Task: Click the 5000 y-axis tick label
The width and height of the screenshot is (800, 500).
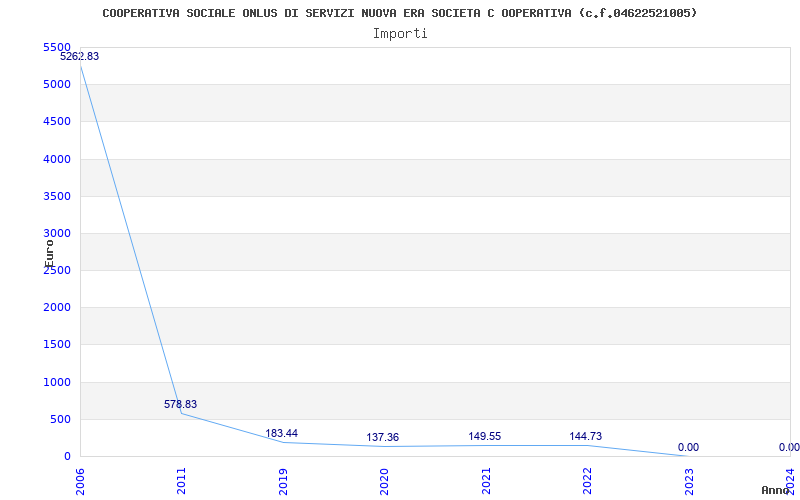Action: coord(57,85)
